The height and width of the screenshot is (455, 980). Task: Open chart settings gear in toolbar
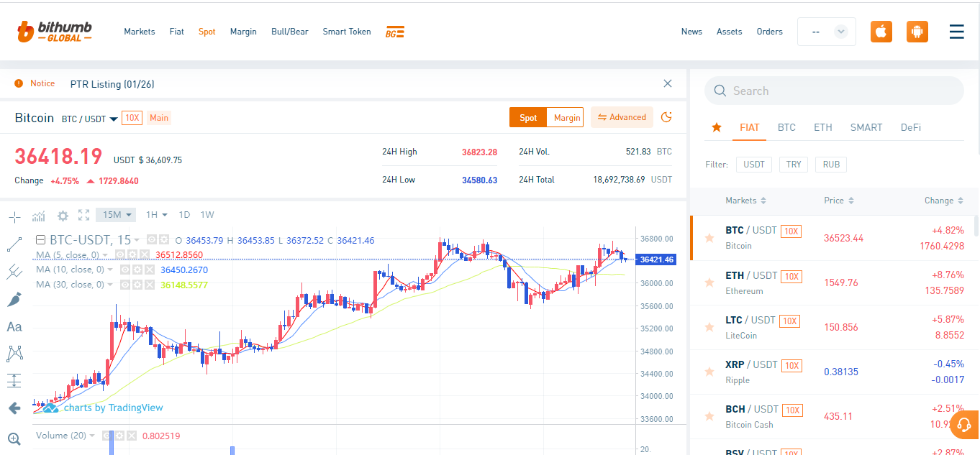point(63,215)
